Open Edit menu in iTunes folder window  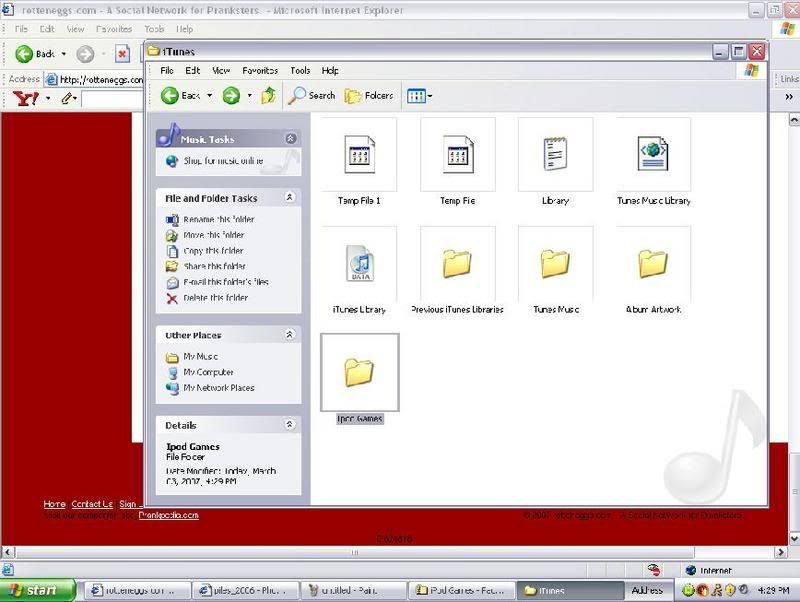coord(192,70)
